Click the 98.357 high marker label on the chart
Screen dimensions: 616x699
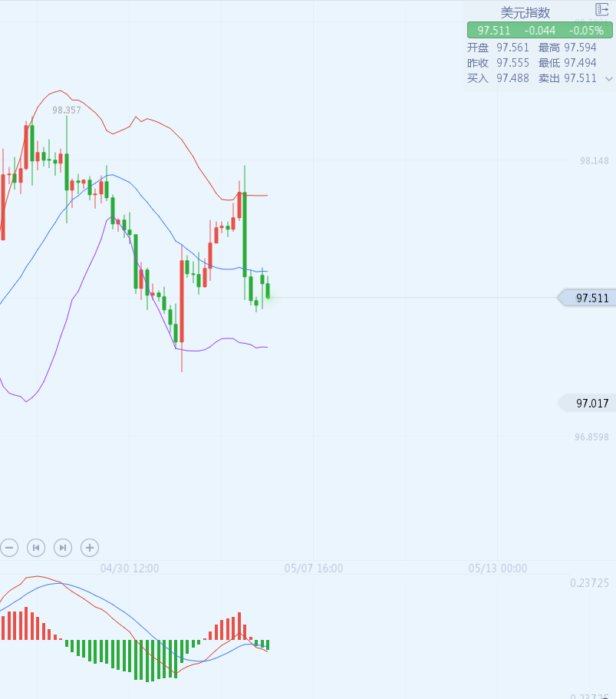click(67, 110)
